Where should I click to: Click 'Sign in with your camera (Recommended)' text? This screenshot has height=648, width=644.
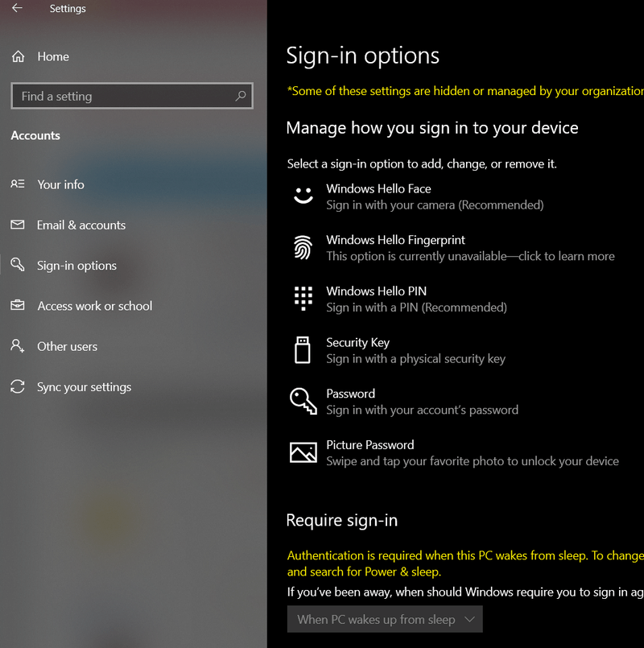[x=435, y=205]
